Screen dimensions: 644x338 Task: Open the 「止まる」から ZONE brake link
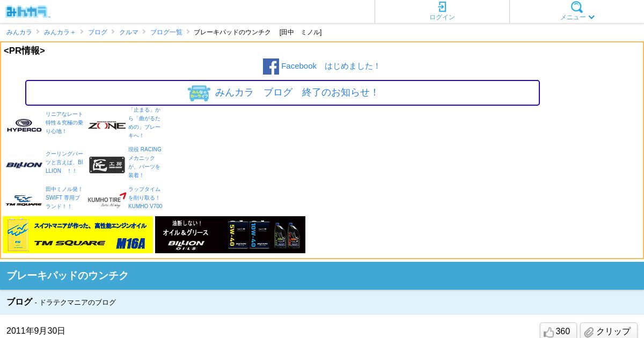[144, 123]
